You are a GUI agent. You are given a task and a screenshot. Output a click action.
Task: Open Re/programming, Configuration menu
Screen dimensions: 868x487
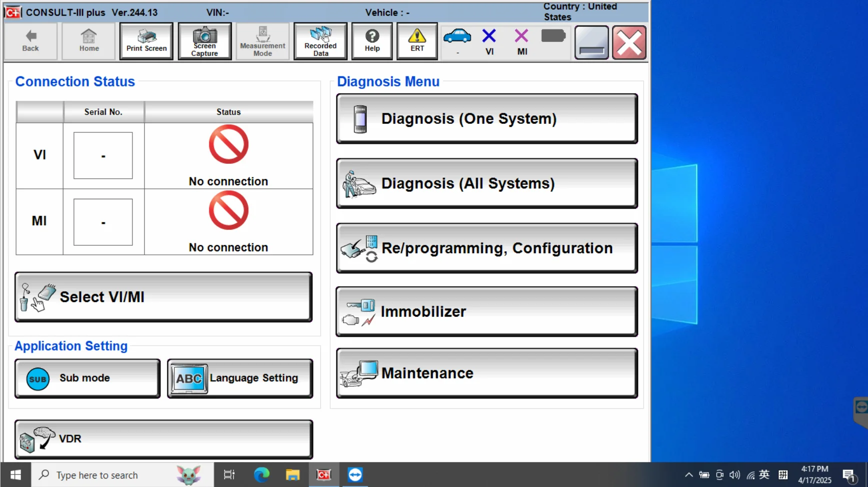[487, 248]
